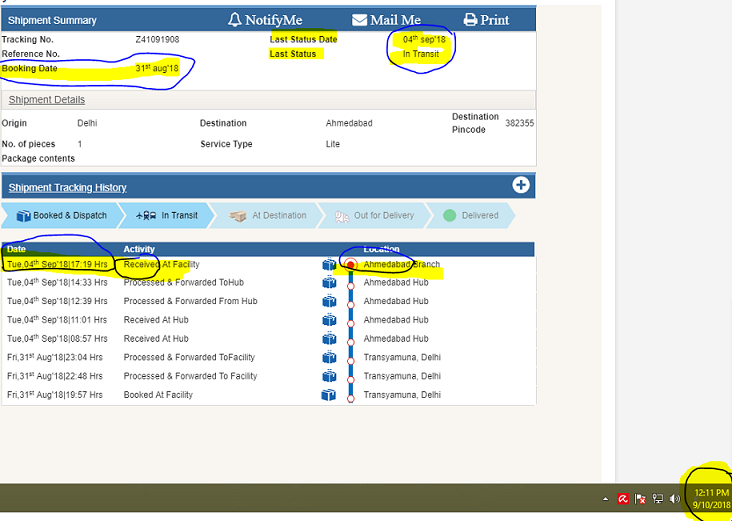The width and height of the screenshot is (732, 521).
Task: Click the Action Center flag tray icon
Action: tap(640, 498)
